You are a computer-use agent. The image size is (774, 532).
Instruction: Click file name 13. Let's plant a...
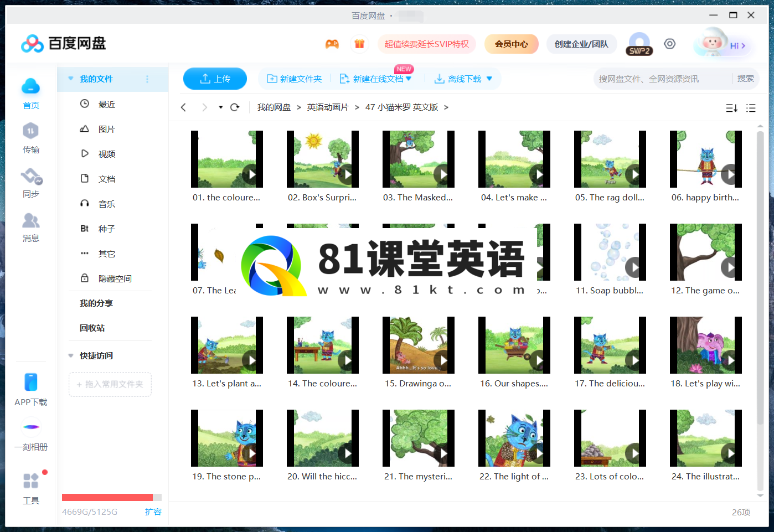tap(226, 383)
